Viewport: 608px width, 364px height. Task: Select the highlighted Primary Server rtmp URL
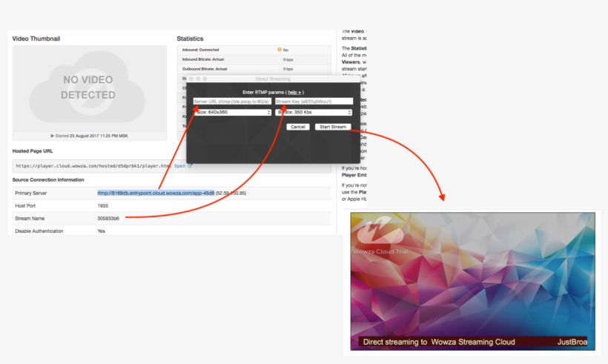click(x=156, y=193)
